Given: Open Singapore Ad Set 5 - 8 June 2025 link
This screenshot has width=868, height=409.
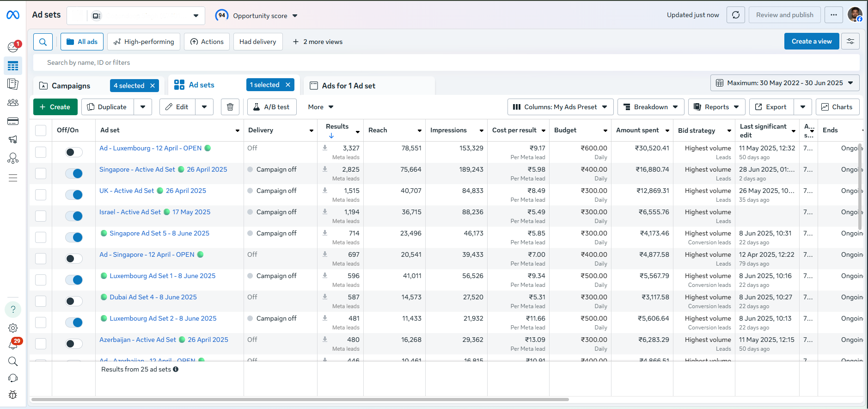Looking at the screenshot, I should click(159, 233).
